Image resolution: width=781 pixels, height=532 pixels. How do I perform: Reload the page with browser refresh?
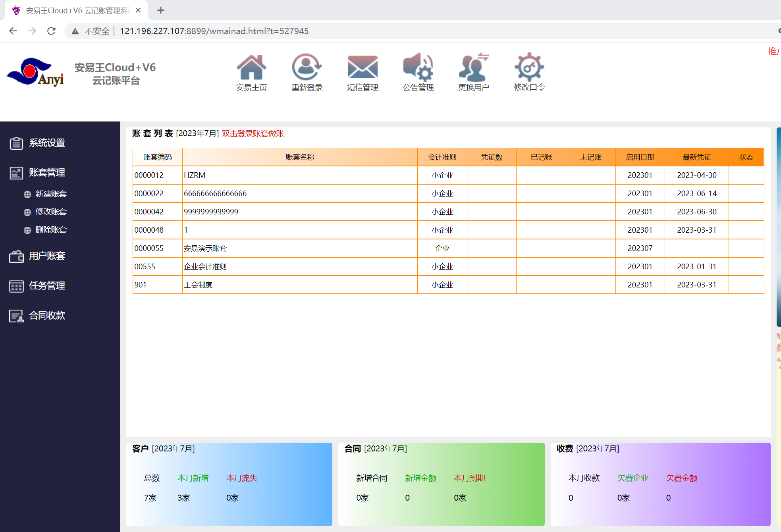[51, 31]
